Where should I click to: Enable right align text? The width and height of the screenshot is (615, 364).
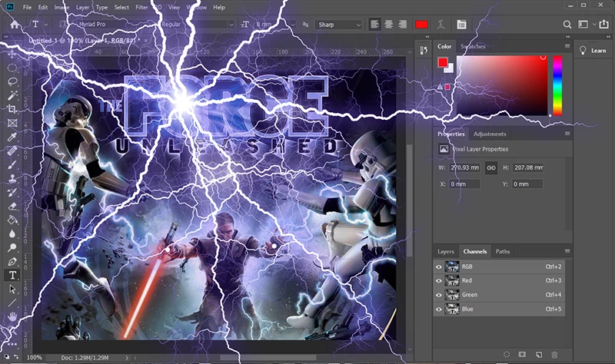(x=402, y=25)
